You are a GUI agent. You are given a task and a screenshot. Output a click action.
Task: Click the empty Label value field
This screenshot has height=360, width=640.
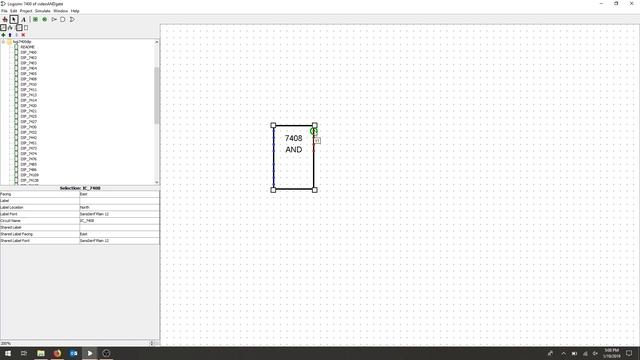click(119, 201)
